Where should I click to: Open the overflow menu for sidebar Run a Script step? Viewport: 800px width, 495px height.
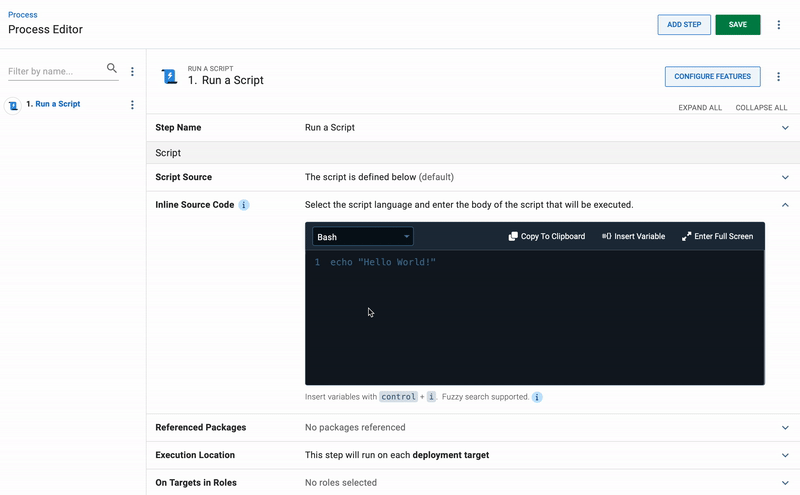click(132, 105)
